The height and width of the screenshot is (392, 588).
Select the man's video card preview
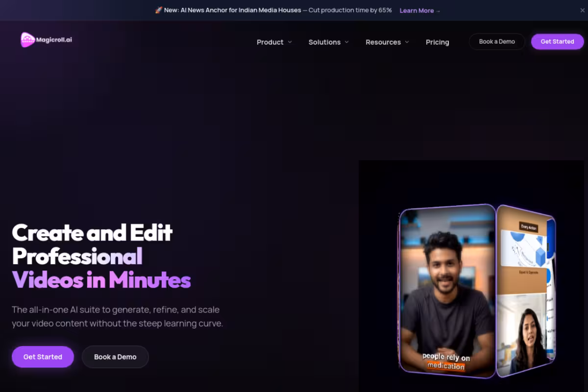448,290
